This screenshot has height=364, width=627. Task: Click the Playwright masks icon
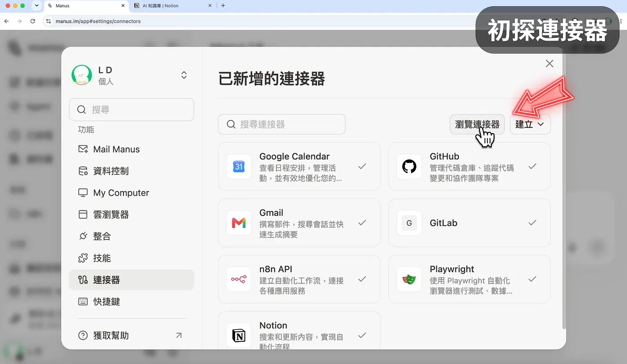pyautogui.click(x=409, y=279)
